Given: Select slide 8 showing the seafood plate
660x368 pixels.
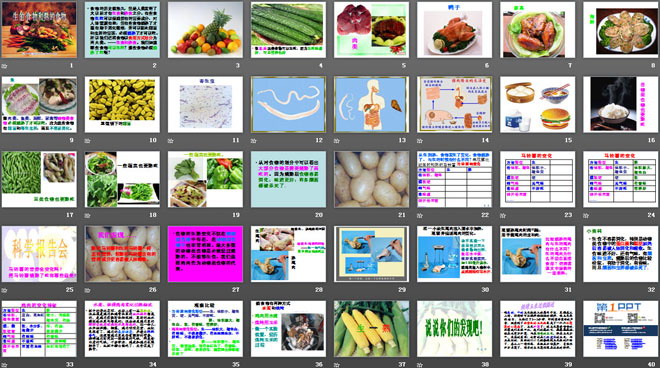Looking at the screenshot, I should [621, 29].
